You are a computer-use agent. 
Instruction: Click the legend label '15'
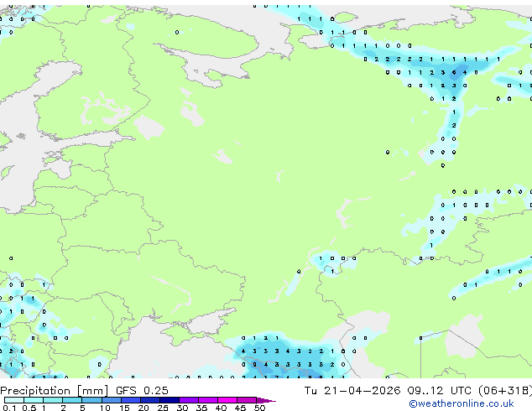click(124, 408)
